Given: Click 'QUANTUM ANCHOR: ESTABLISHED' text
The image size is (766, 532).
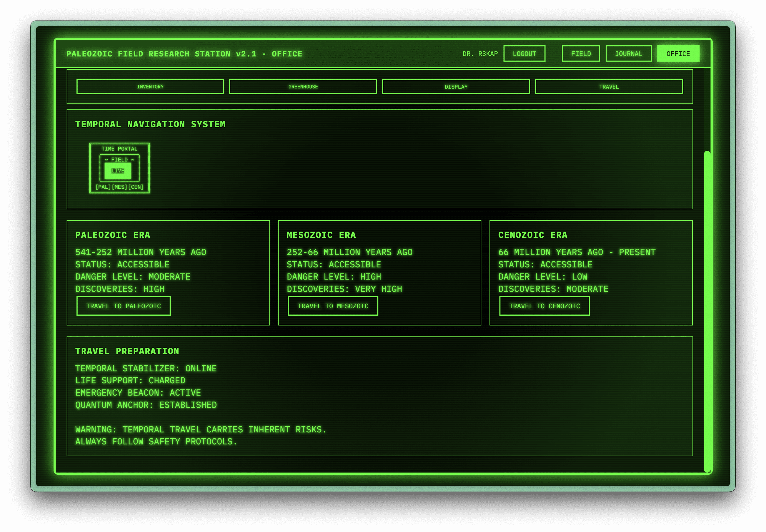Looking at the screenshot, I should (x=146, y=405).
